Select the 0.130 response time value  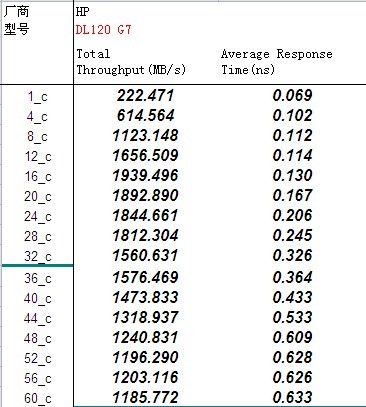(292, 176)
